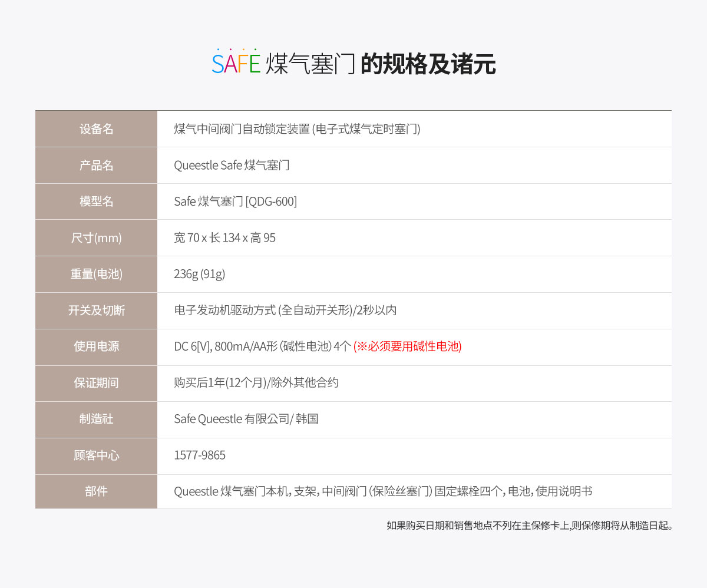Click the 保证期间 row header
The height and width of the screenshot is (588, 707).
tap(96, 384)
